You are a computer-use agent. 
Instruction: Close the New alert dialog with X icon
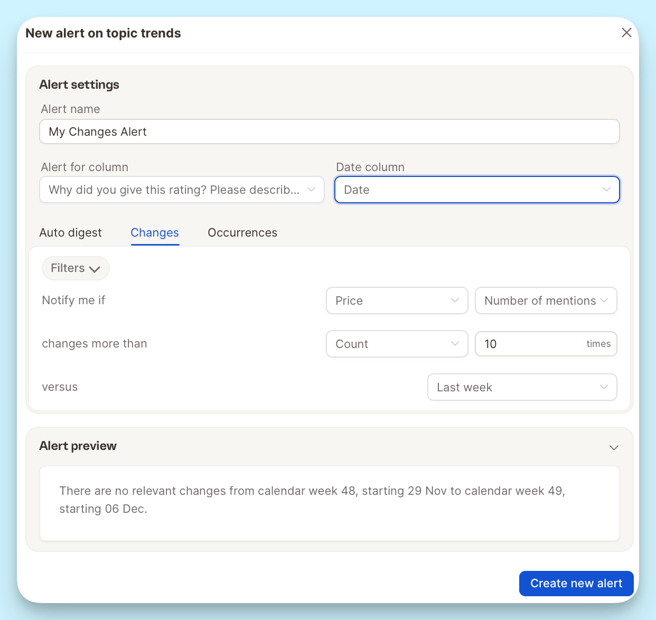click(x=626, y=33)
